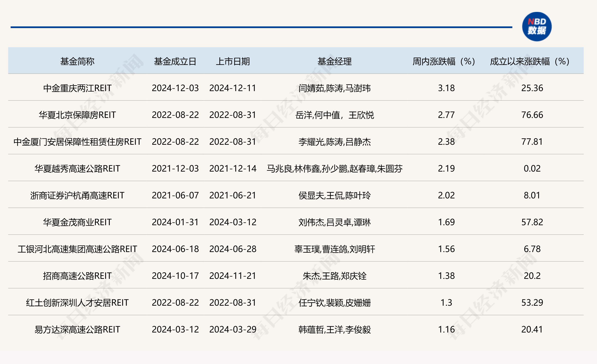Click the 招商高速公路REIT fund name
This screenshot has height=364, width=597.
77,276
